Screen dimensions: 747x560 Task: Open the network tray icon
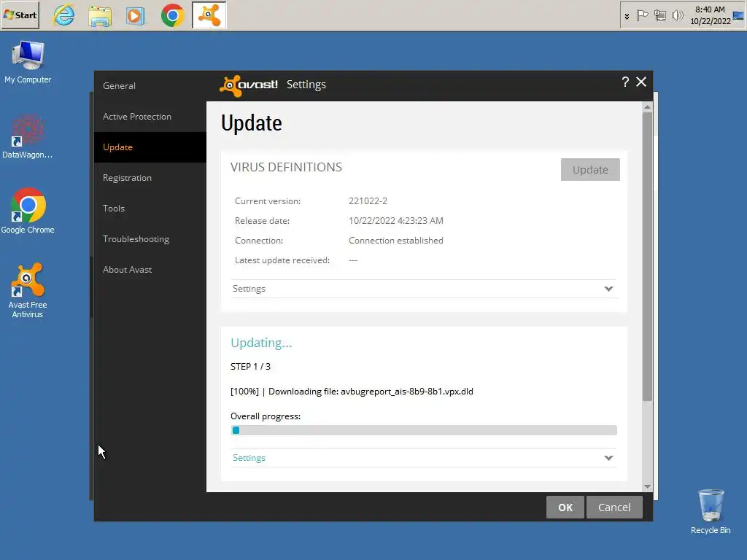(659, 16)
